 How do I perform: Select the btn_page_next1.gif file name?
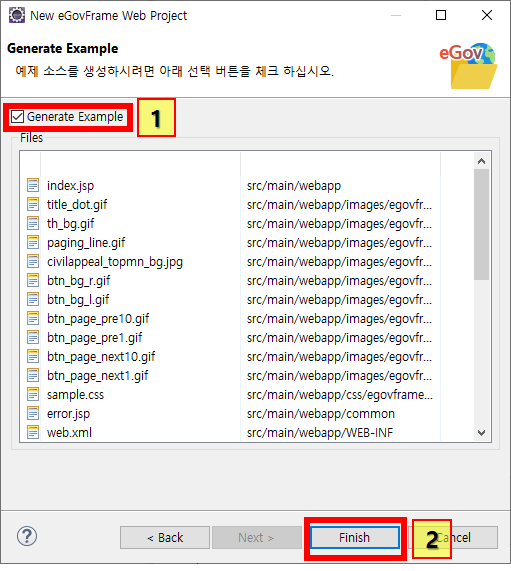click(97, 376)
